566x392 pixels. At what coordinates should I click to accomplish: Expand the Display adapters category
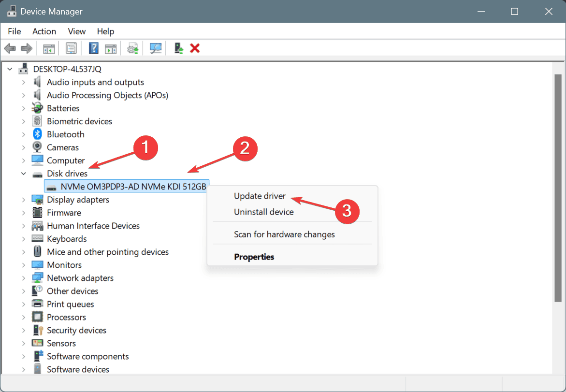[x=23, y=199]
